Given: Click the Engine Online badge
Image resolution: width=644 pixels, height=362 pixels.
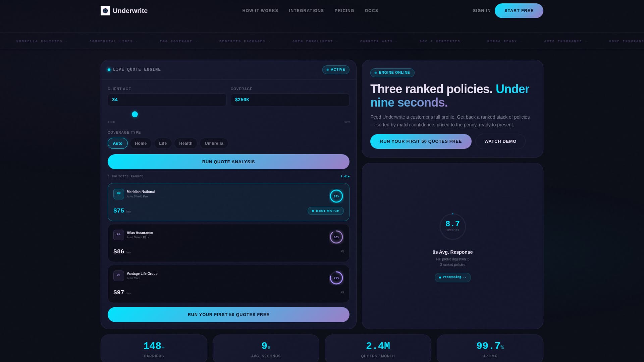Looking at the screenshot, I should coord(392,73).
